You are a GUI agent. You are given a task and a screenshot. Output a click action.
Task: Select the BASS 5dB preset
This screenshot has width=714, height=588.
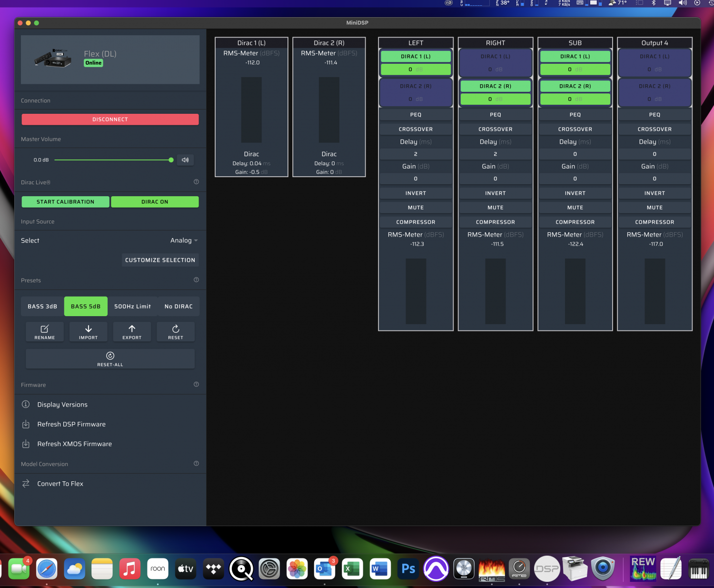point(86,306)
